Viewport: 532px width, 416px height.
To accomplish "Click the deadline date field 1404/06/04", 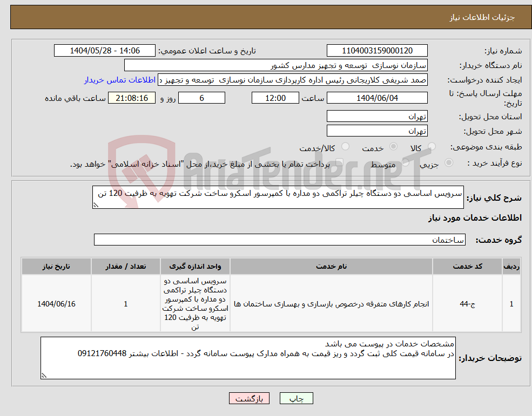I will 377,98.
